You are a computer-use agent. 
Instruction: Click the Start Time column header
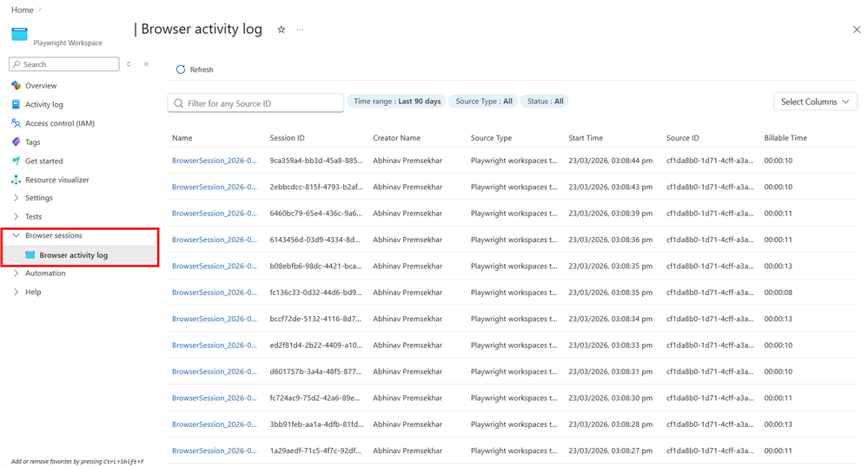coord(586,138)
